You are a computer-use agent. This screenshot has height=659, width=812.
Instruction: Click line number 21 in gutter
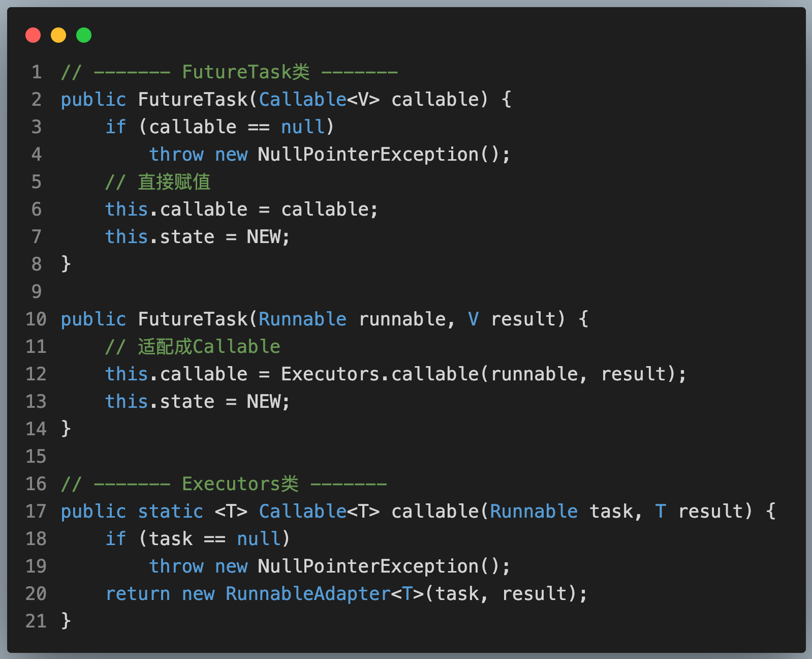tap(36, 621)
